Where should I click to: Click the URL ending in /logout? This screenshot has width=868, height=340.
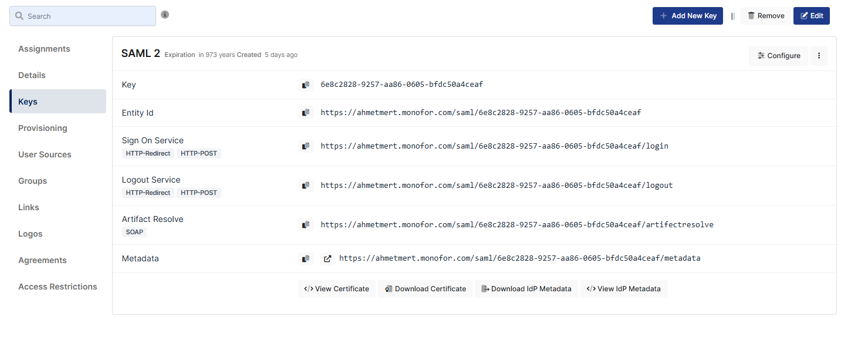497,185
